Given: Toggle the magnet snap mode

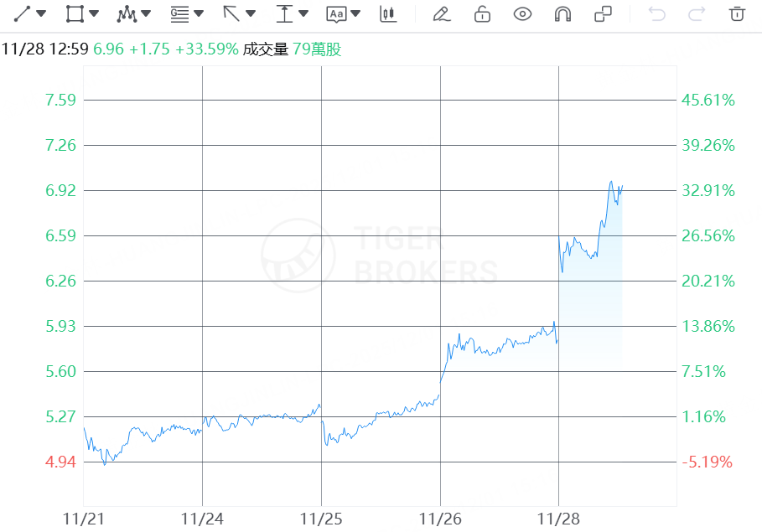Looking at the screenshot, I should [x=562, y=13].
